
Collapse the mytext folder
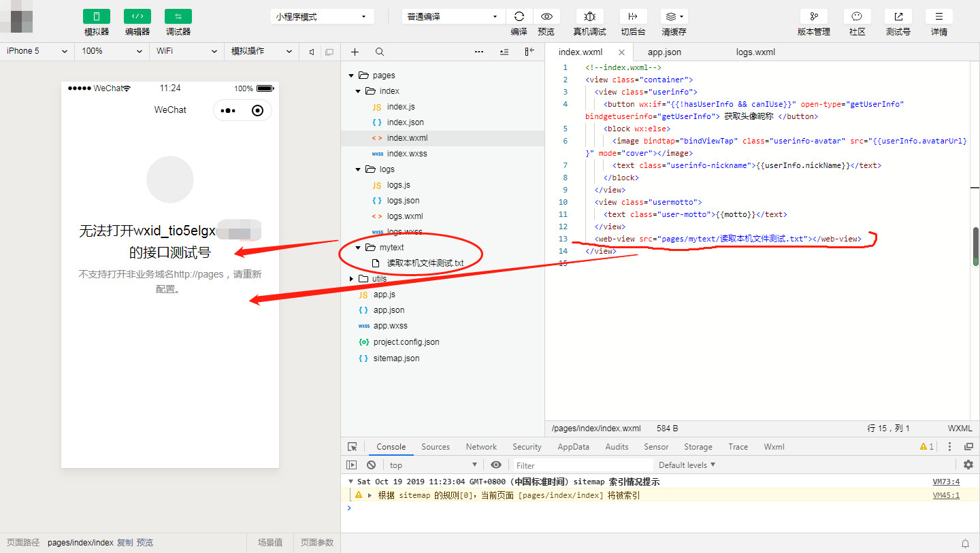pos(359,248)
